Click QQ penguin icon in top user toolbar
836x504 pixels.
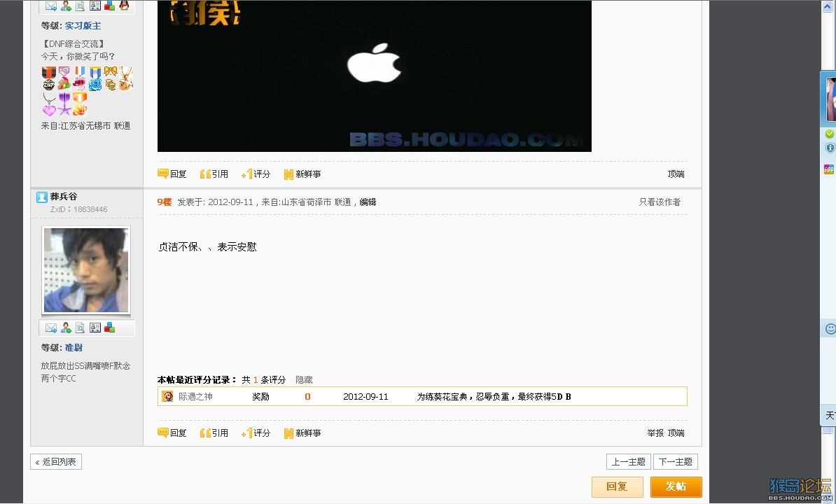(124, 6)
